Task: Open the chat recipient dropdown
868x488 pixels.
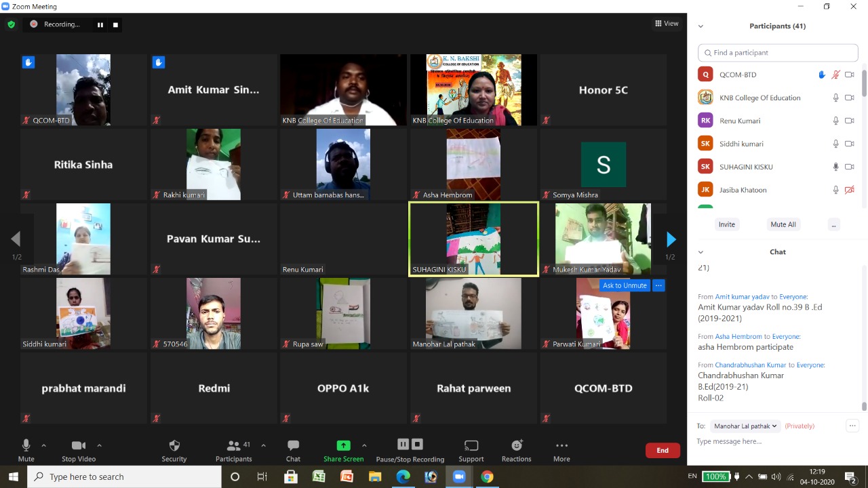Action: pyautogui.click(x=745, y=426)
